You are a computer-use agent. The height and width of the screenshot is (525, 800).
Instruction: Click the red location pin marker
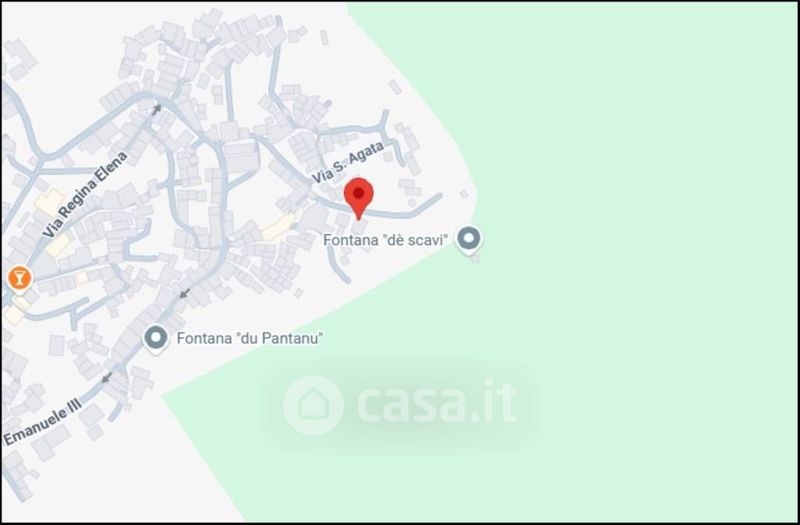point(359,198)
